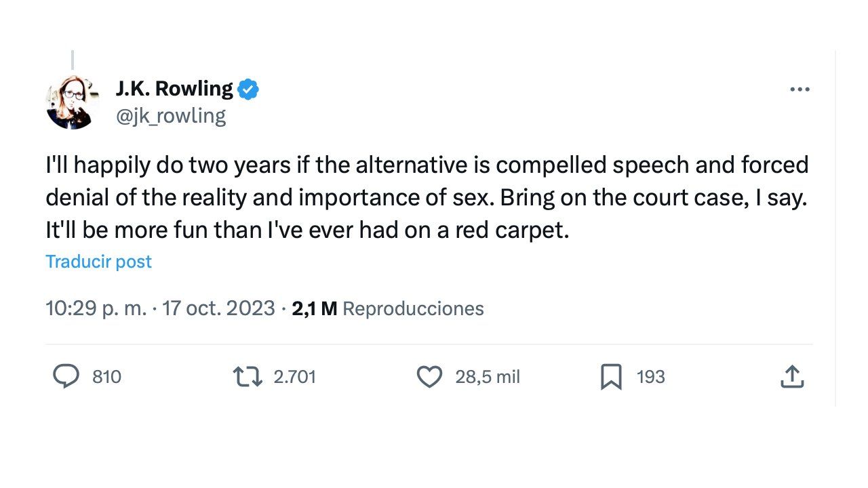Open the @jk_rowling handle link
This screenshot has width=868, height=488.
[171, 116]
